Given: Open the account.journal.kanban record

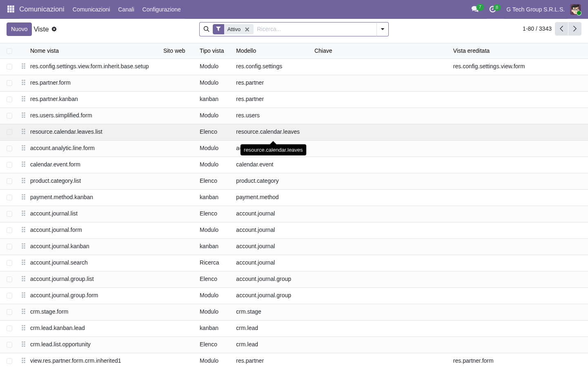Looking at the screenshot, I should coord(60,246).
